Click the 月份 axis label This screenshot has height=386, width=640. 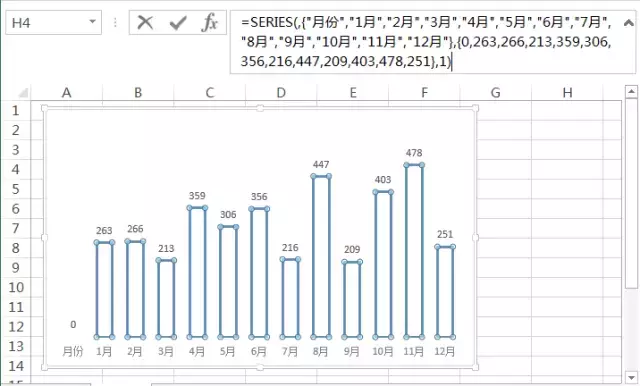click(x=73, y=351)
